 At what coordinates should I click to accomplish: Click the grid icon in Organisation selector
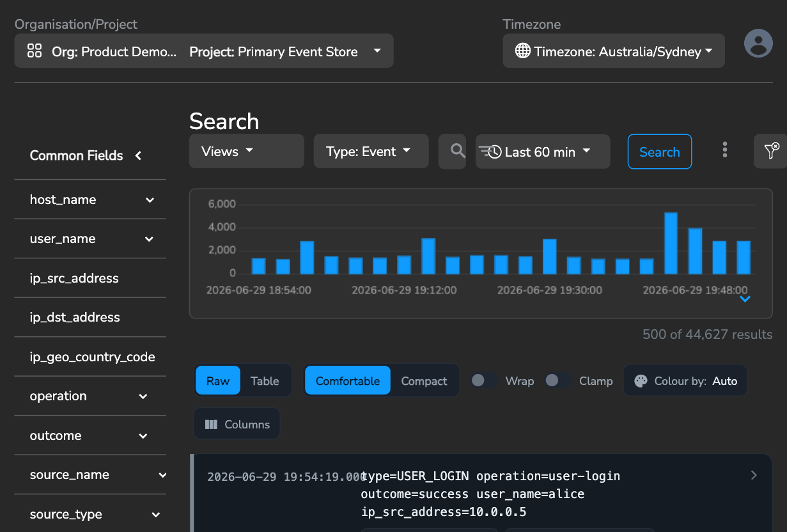35,51
